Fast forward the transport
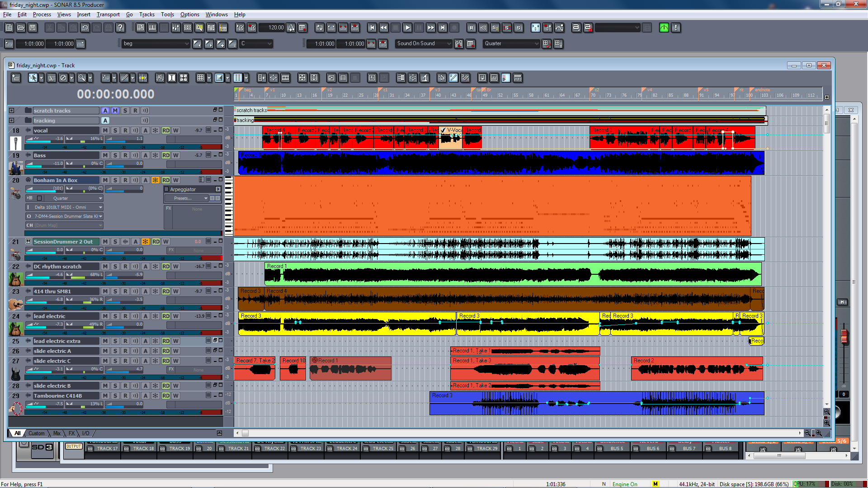Image resolution: width=868 pixels, height=488 pixels. pyautogui.click(x=431, y=28)
